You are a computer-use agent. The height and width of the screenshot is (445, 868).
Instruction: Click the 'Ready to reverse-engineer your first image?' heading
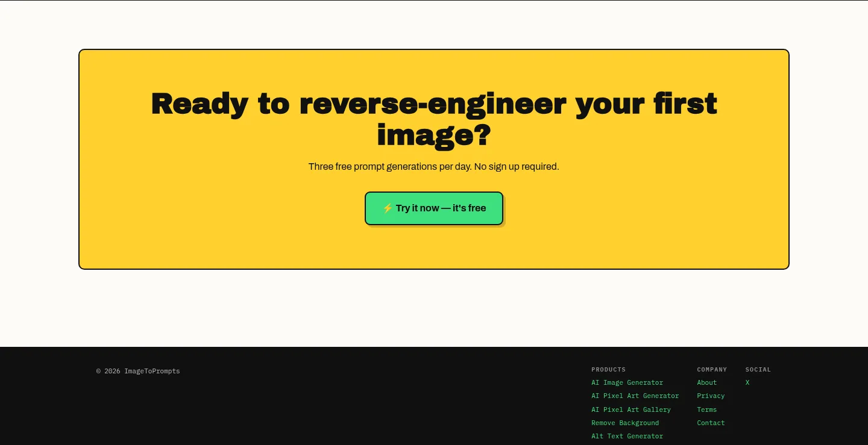(434, 119)
